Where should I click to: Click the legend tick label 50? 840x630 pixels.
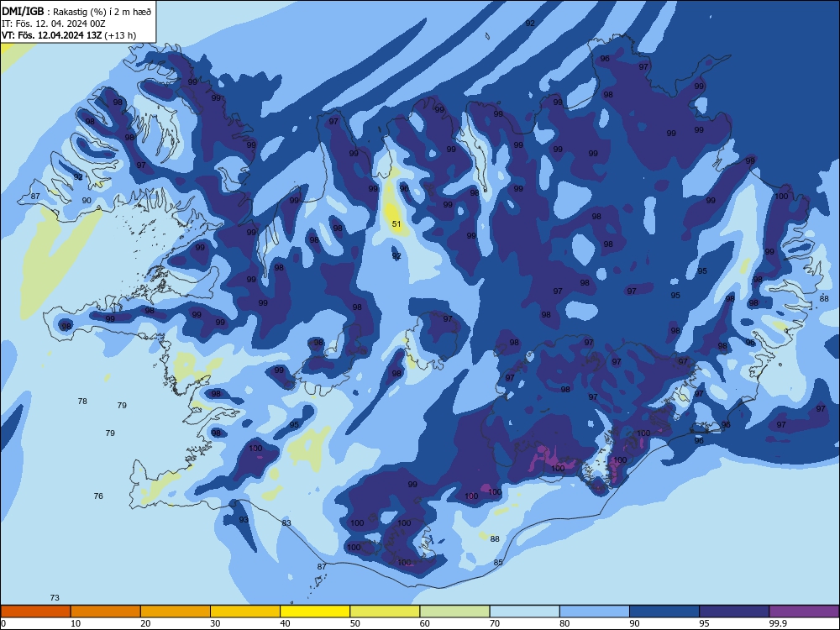[x=355, y=623]
